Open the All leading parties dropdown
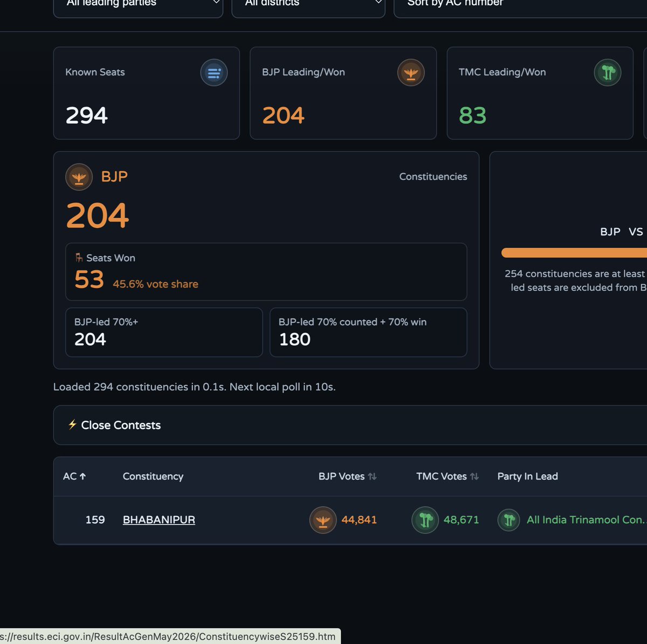This screenshot has width=647, height=644. [138, 5]
